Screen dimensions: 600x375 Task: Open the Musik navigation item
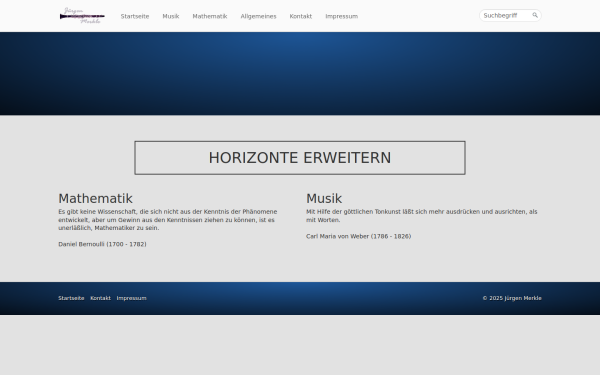(171, 16)
